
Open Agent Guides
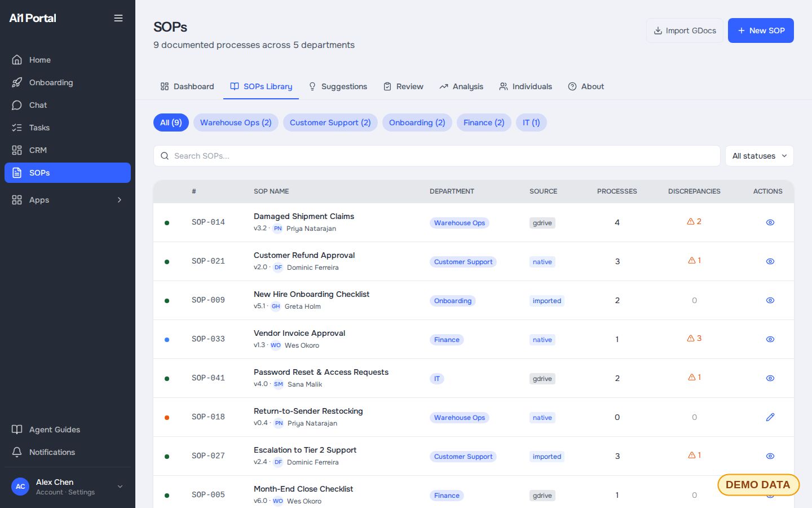[68, 430]
